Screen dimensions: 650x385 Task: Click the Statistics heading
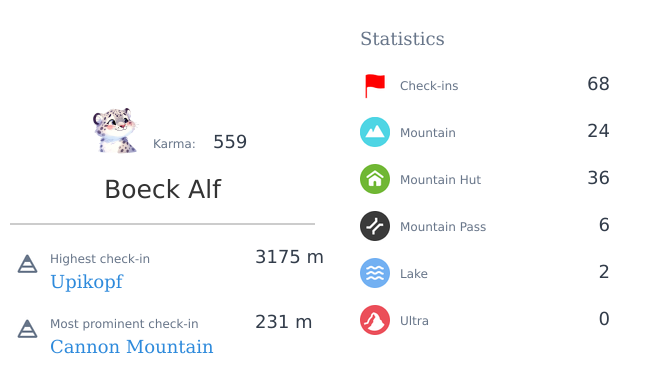(402, 39)
